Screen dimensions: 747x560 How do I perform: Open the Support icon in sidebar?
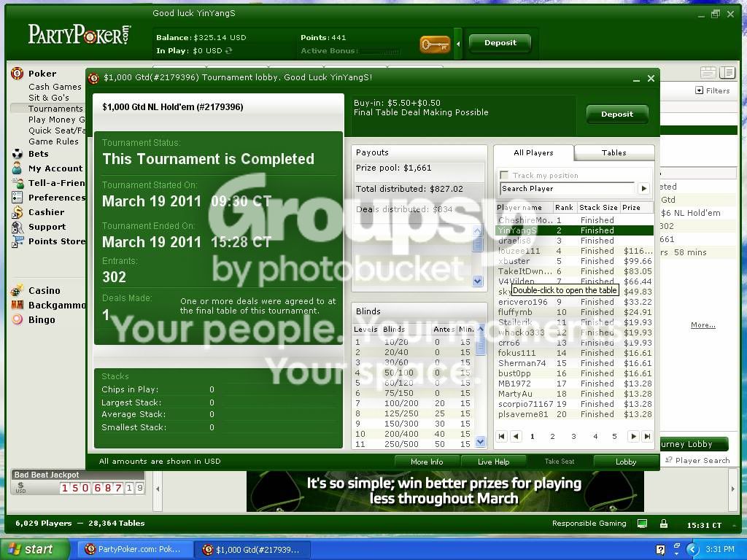click(18, 227)
